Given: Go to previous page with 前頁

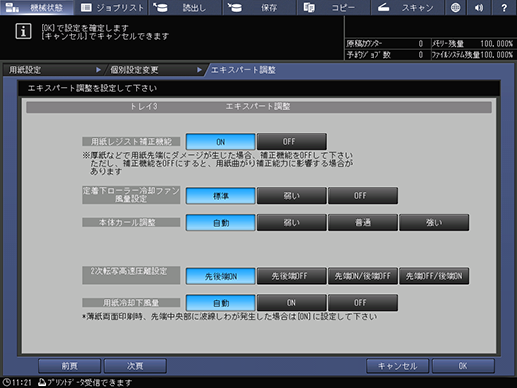Looking at the screenshot, I should [x=69, y=366].
